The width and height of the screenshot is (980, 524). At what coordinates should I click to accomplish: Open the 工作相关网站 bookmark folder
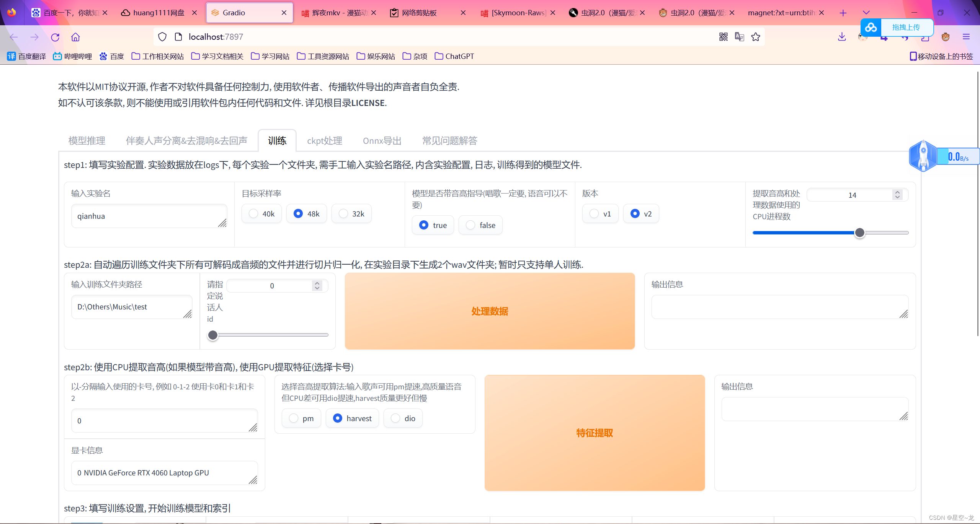click(158, 56)
